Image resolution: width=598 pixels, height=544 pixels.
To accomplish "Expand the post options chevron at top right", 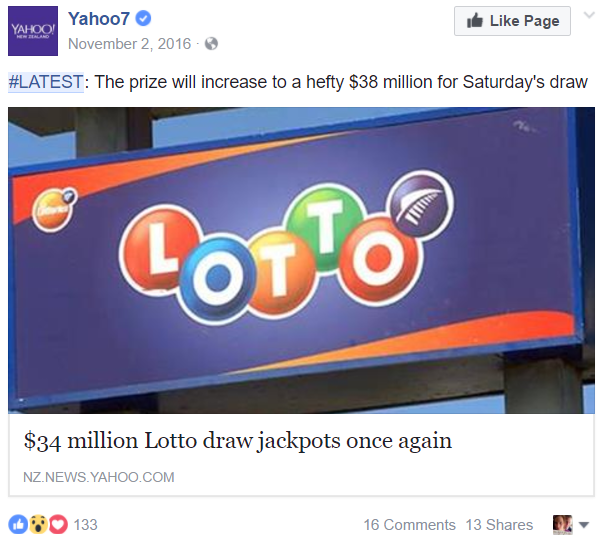I will point(589,15).
